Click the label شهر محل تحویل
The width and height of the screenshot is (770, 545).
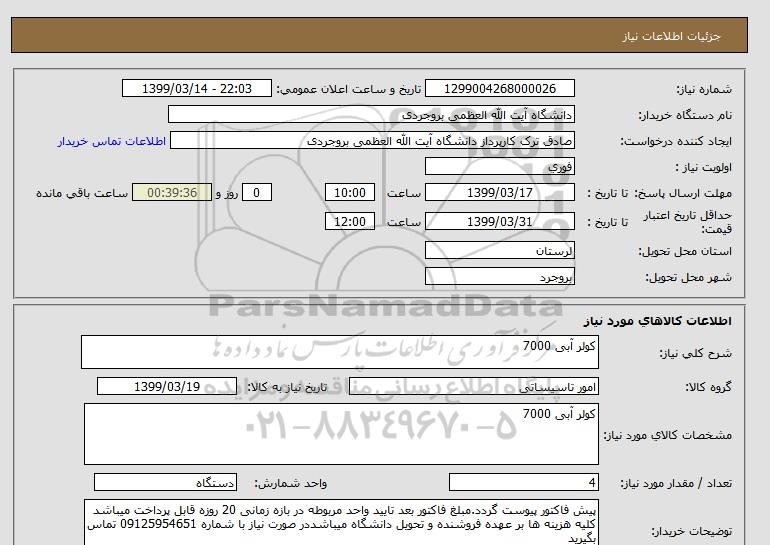[688, 277]
